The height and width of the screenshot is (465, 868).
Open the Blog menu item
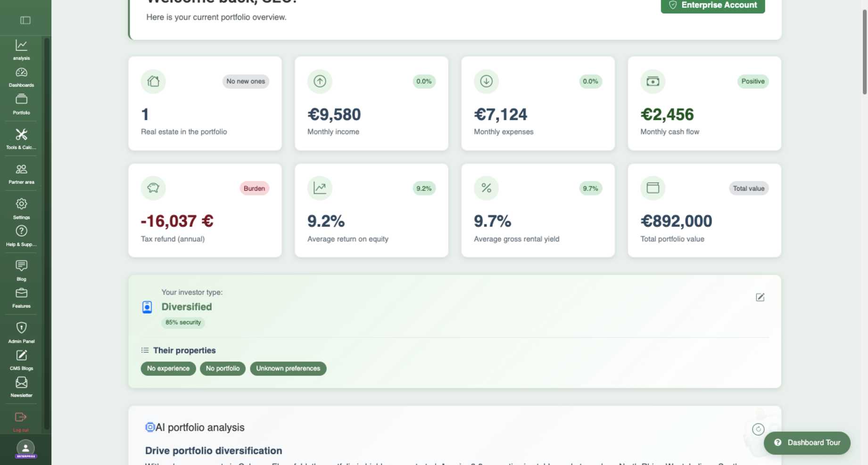(21, 269)
